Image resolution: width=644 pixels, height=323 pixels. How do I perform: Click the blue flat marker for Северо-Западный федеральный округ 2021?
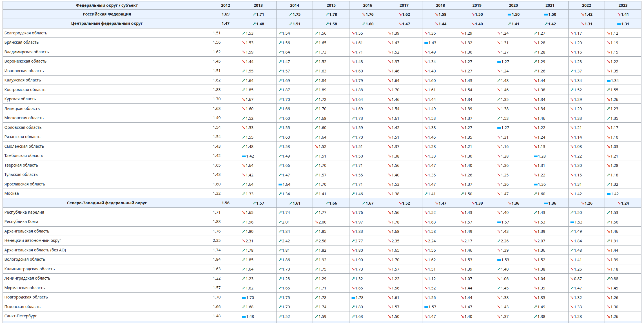546,203
